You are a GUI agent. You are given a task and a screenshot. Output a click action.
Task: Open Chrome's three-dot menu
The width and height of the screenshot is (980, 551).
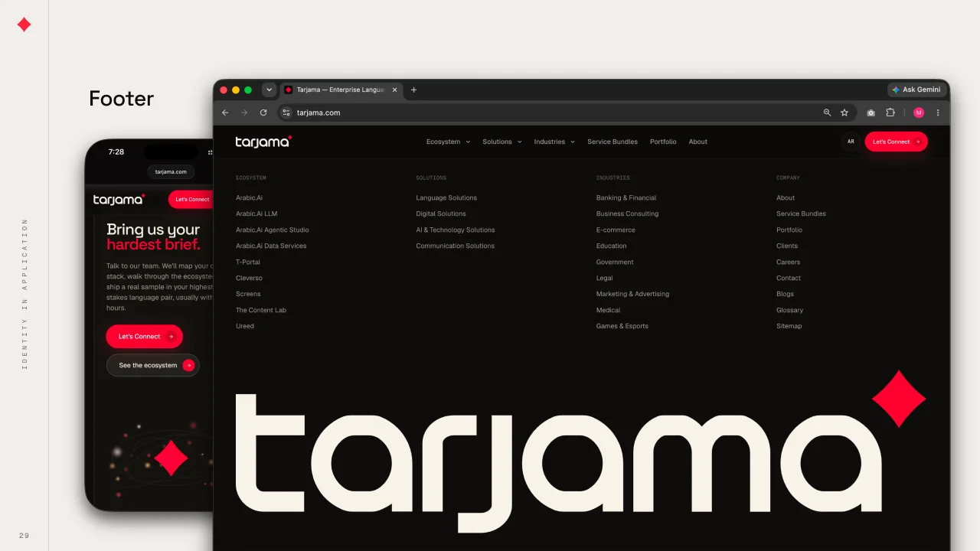tap(938, 112)
